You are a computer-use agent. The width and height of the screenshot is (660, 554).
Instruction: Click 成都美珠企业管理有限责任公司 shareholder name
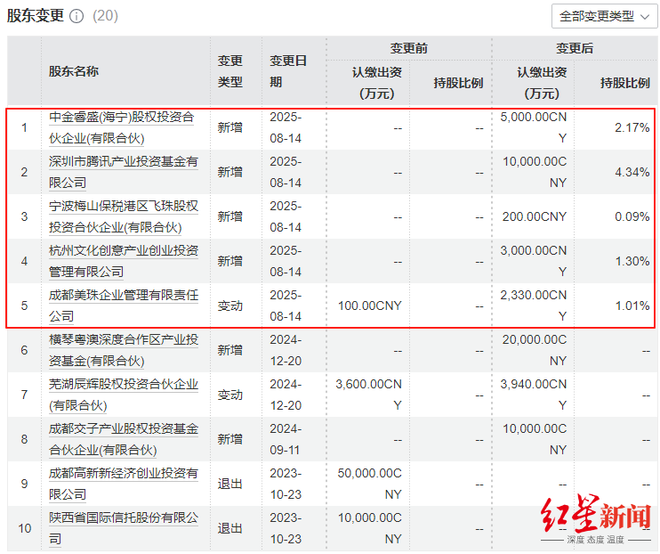[122, 305]
